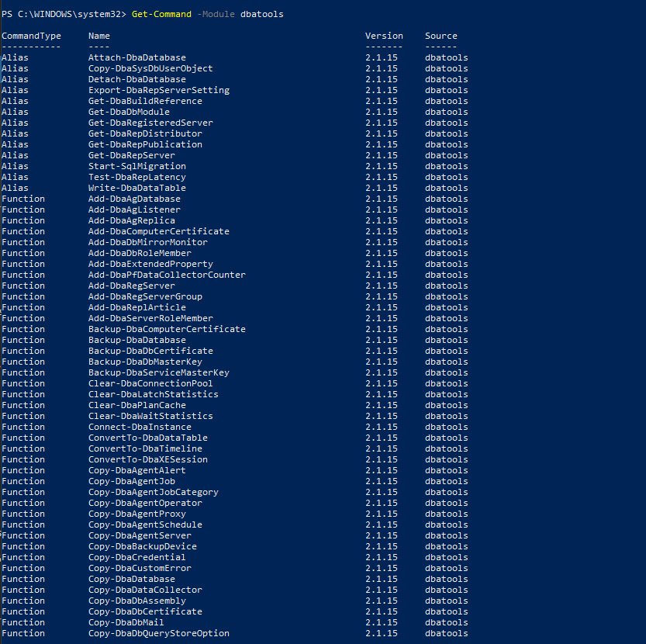Select the 'Attach-DbaDatabase' alias name
This screenshot has width=646, height=644.
click(137, 57)
